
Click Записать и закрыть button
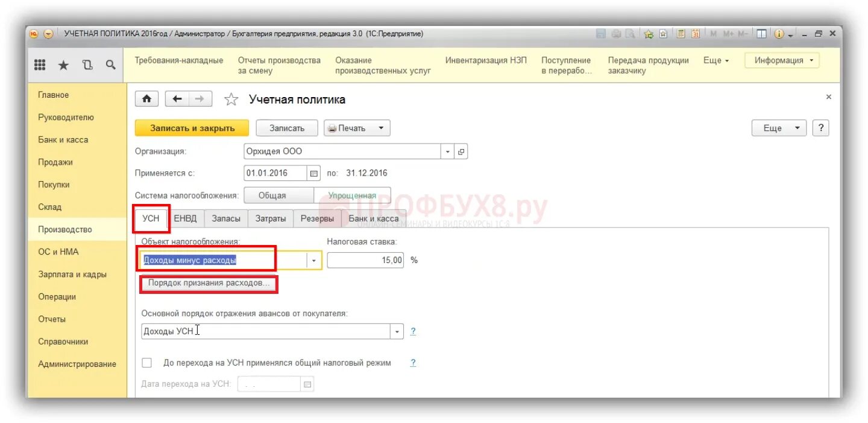point(192,128)
